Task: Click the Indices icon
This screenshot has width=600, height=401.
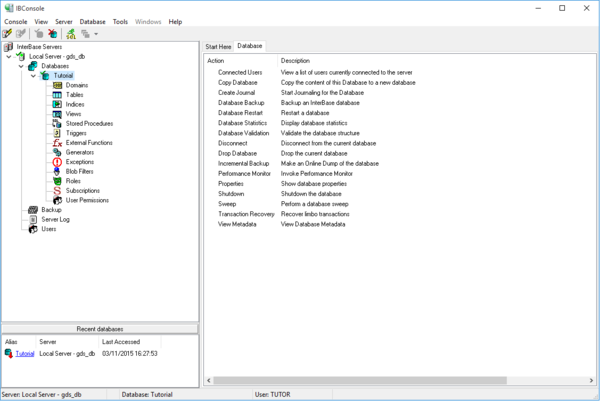Action: click(57, 104)
